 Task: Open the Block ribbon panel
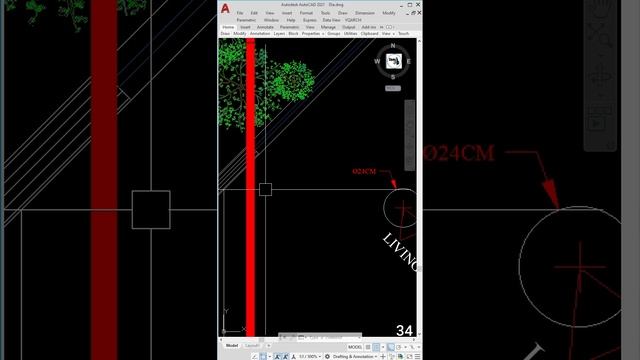tap(293, 33)
